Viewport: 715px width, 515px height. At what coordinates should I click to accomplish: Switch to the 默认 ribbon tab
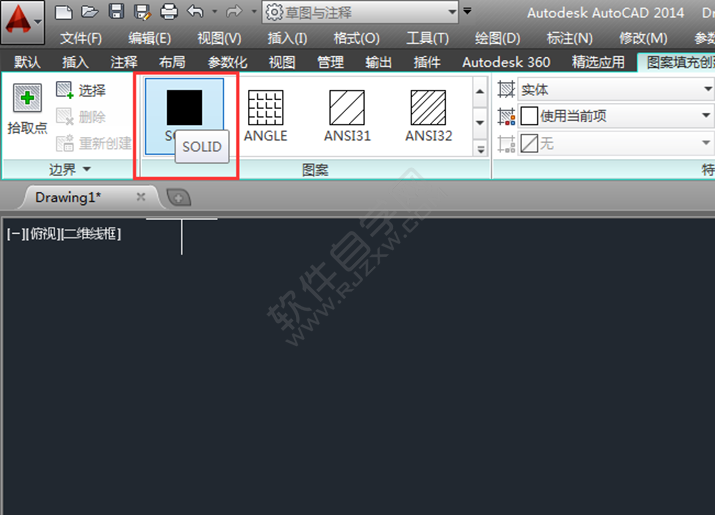tap(27, 62)
